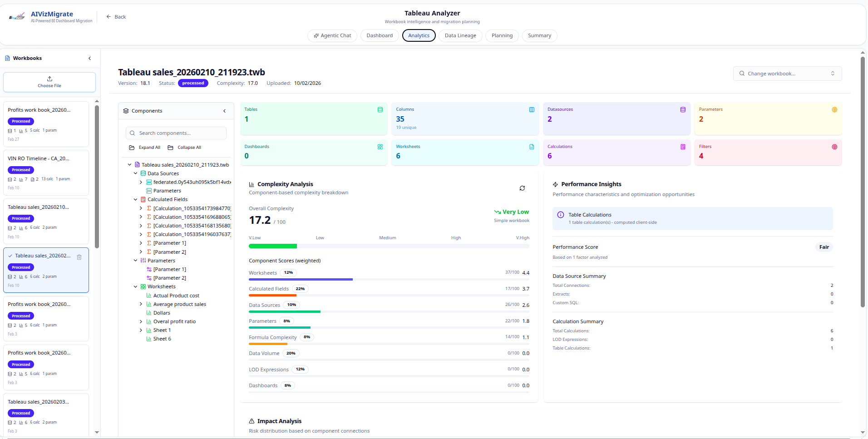Viewport: 868px width, 439px height.
Task: Expand the federated data source node
Action: (x=141, y=182)
